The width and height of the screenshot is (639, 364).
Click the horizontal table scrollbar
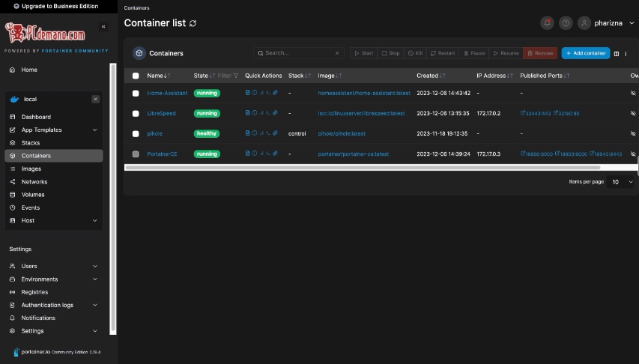tap(363, 168)
